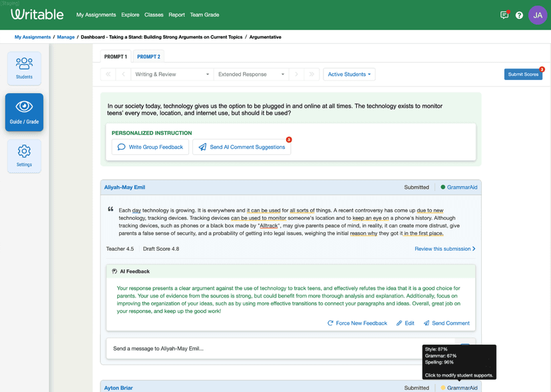Open the Writing & Review dropdown
The width and height of the screenshot is (551, 392).
172,75
